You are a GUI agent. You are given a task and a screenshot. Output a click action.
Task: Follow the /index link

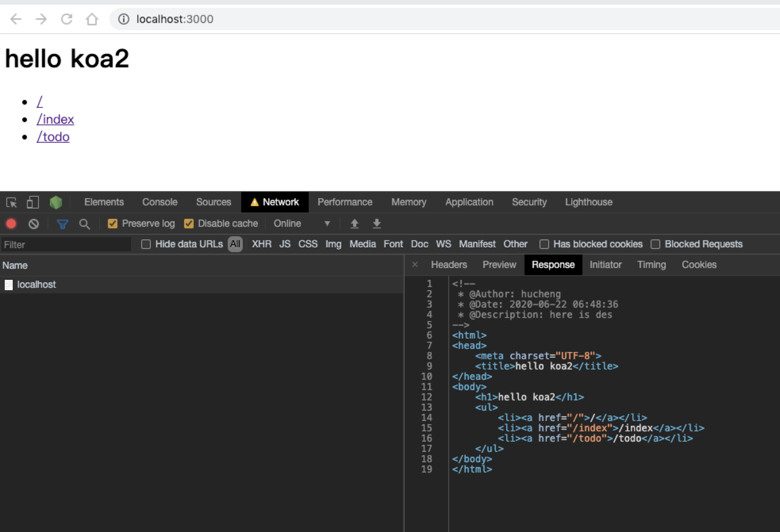click(55, 119)
